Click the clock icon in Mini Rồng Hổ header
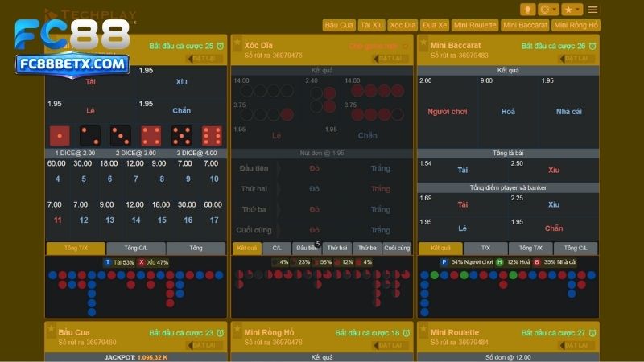 (407, 333)
